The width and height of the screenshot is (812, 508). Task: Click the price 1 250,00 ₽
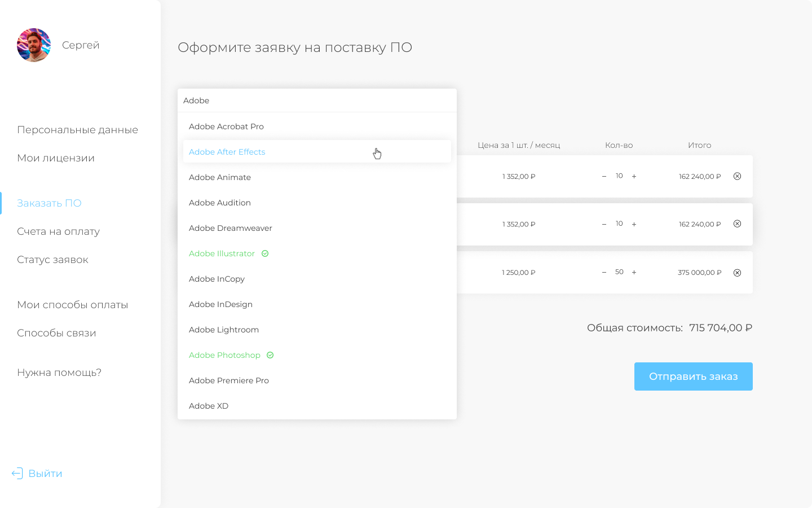coord(519,273)
